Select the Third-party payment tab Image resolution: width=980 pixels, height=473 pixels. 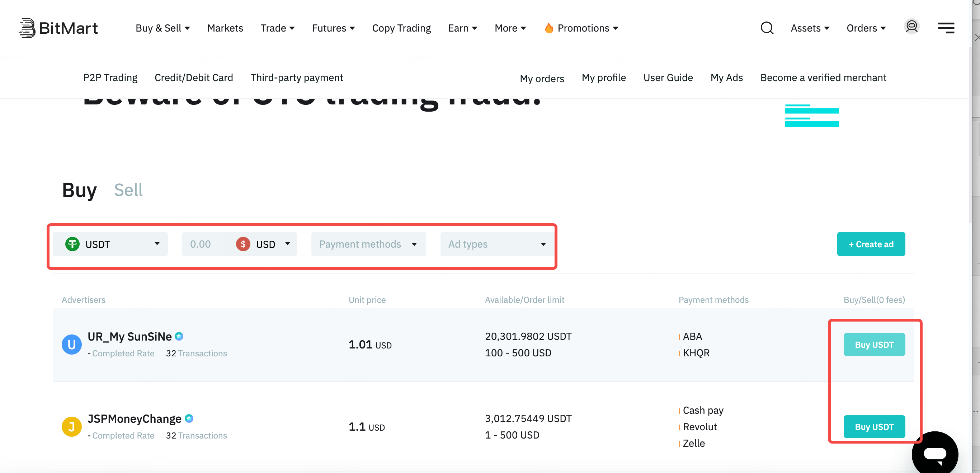(x=297, y=78)
